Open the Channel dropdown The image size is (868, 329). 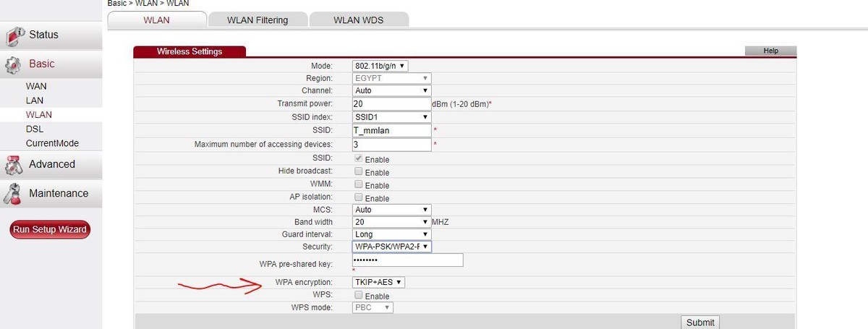pyautogui.click(x=391, y=91)
